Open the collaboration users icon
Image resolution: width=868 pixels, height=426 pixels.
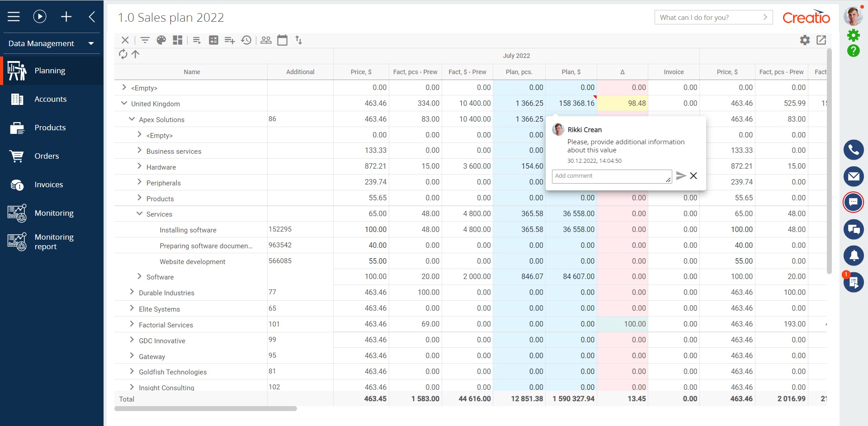[x=266, y=40]
